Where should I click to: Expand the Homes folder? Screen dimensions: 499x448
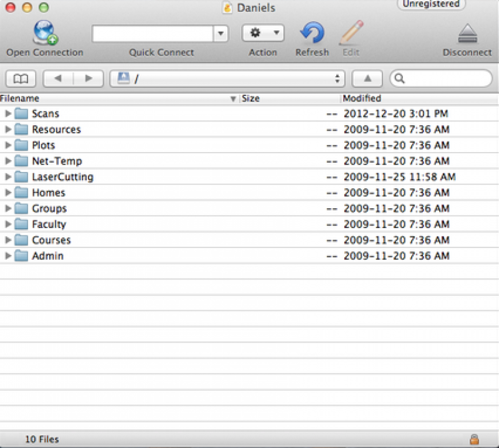8,193
